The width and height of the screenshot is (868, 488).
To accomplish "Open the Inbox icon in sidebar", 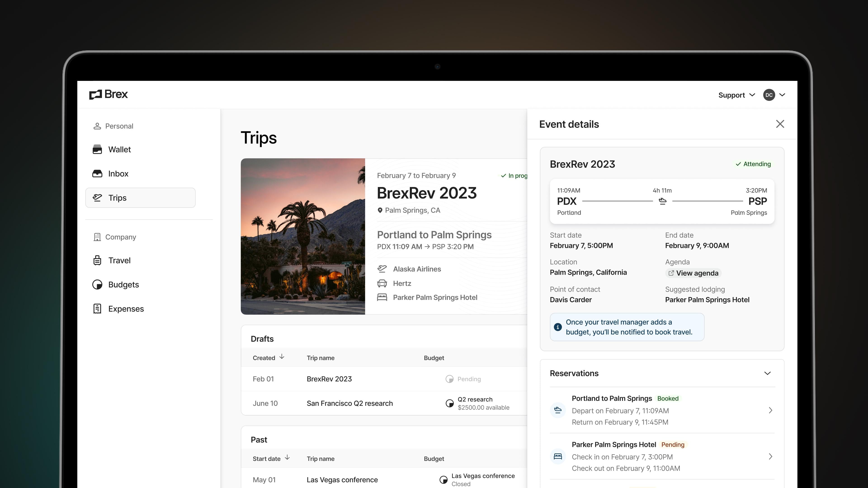I will pyautogui.click(x=97, y=174).
